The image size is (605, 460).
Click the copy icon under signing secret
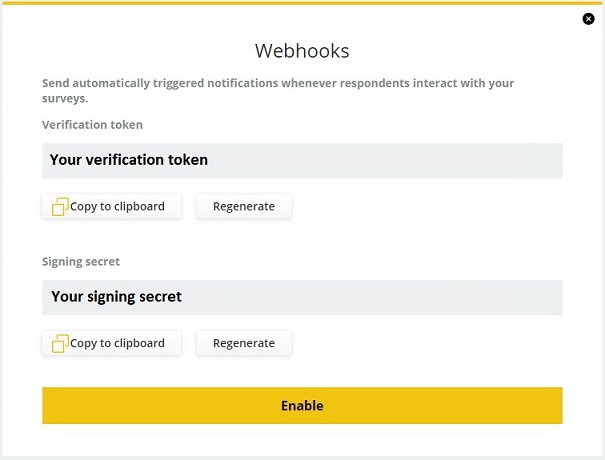(60, 343)
